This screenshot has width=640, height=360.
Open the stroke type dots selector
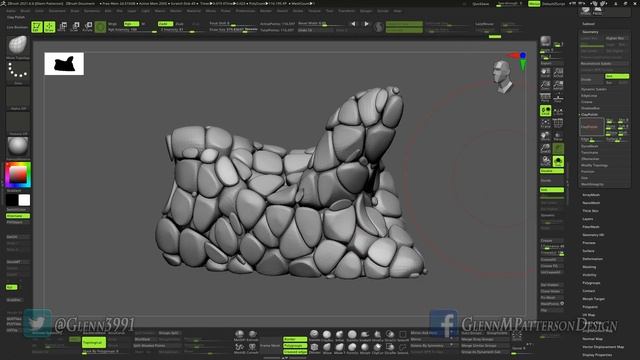tap(18, 71)
